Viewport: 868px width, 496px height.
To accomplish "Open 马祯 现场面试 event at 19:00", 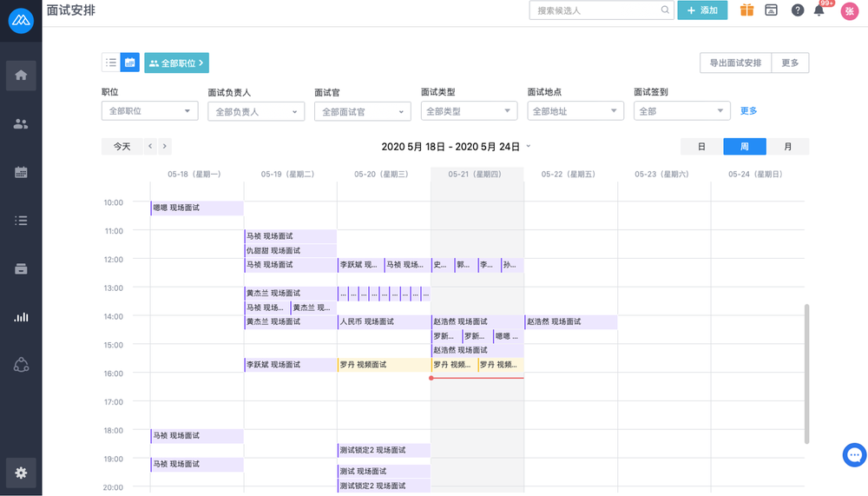I will (197, 465).
